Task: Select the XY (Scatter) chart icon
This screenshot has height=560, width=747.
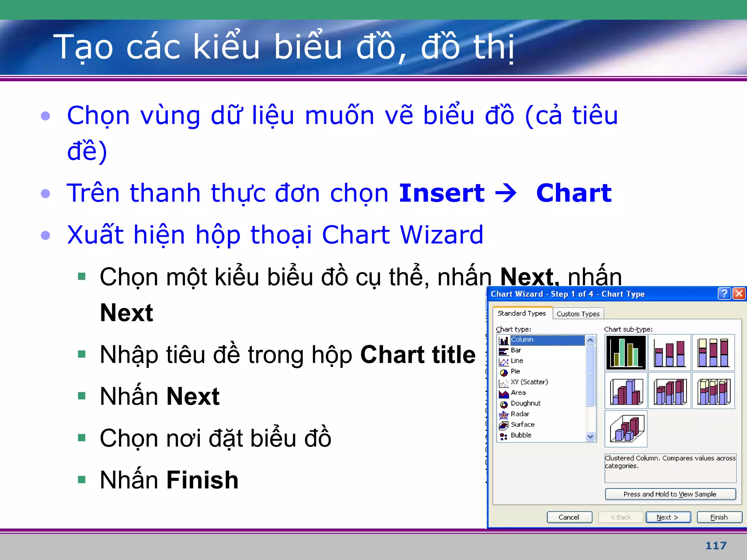Action: tap(504, 383)
